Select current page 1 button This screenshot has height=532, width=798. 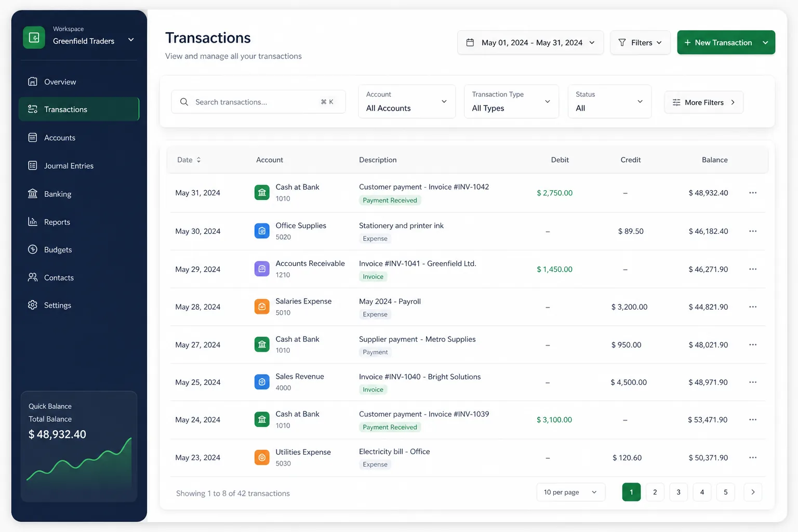click(x=631, y=492)
